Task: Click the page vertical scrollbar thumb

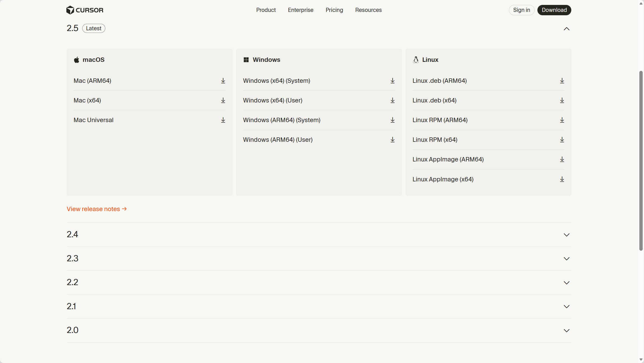Action: tap(641, 160)
